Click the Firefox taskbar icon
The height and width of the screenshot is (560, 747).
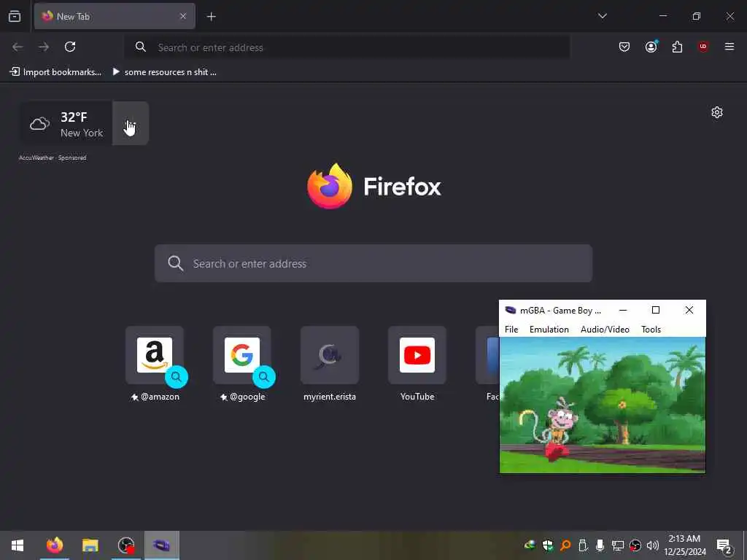click(55, 545)
